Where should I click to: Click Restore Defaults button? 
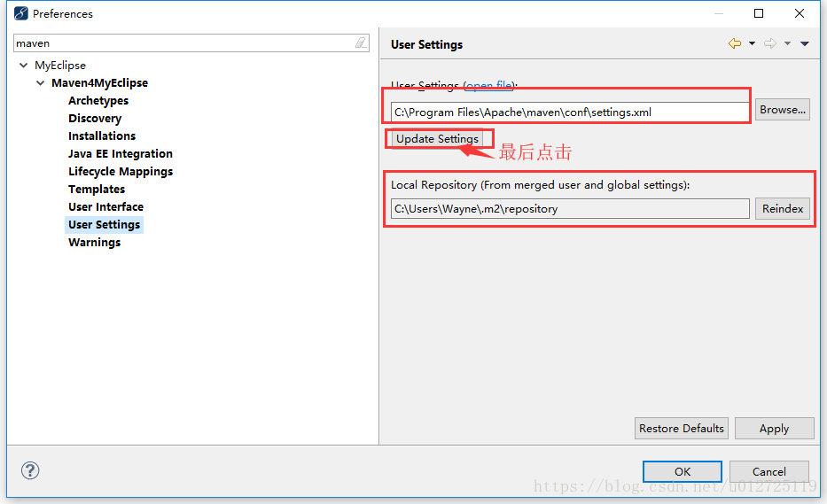coord(682,428)
